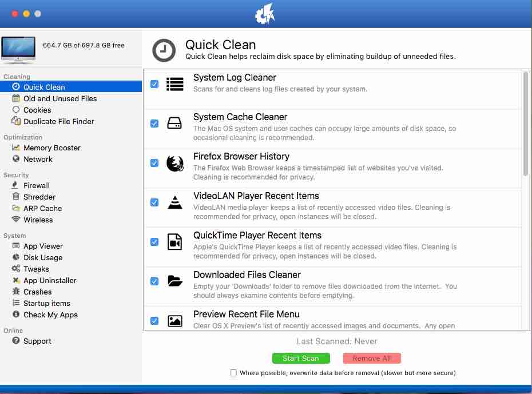The width and height of the screenshot is (532, 394).
Task: Click the Tweaks gears icon
Action: [16, 269]
